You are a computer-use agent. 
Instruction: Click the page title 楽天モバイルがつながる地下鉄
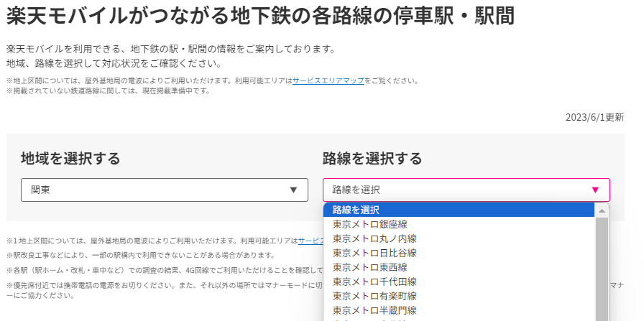(x=260, y=16)
